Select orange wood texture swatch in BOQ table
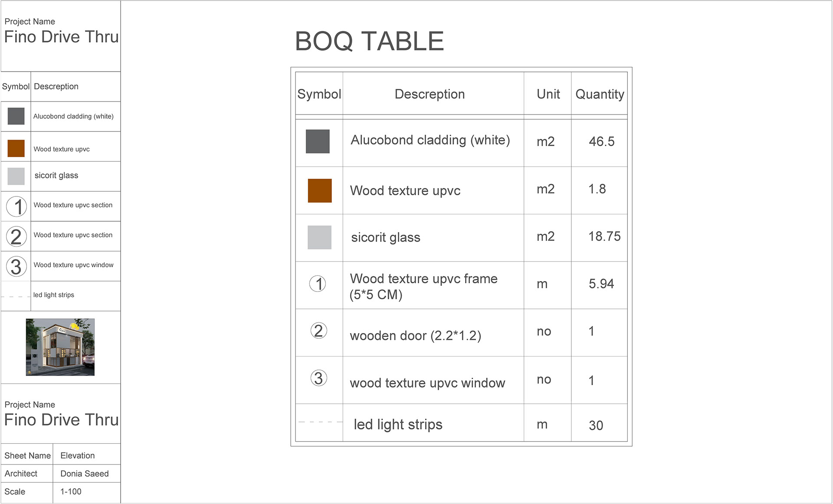This screenshot has width=833, height=504. pyautogui.click(x=320, y=190)
